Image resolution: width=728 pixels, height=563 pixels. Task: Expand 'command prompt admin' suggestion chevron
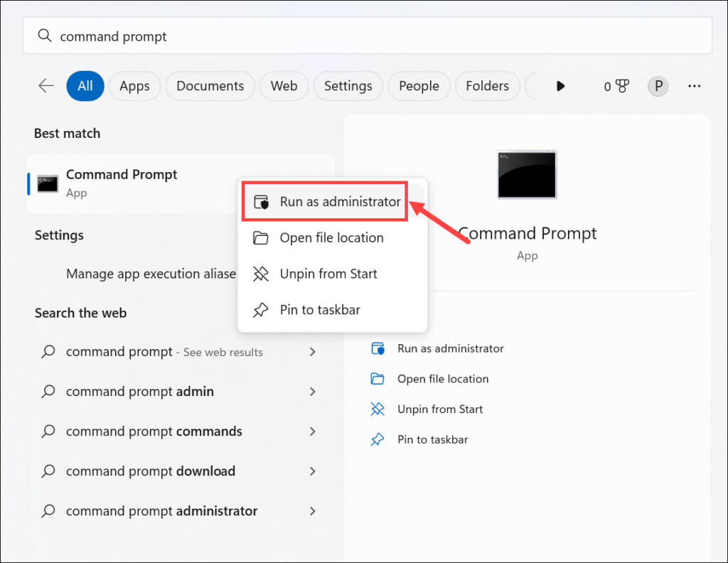coord(312,392)
